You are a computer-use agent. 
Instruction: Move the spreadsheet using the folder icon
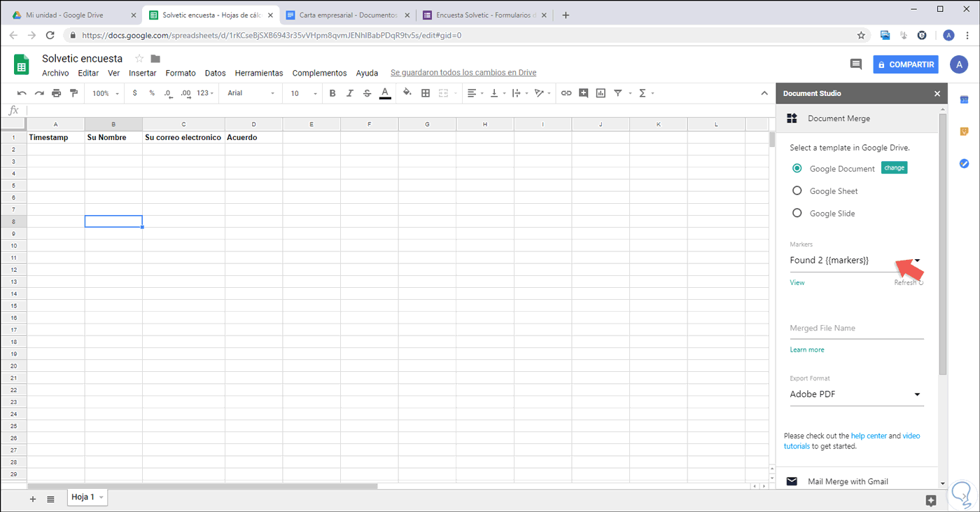[x=155, y=59]
